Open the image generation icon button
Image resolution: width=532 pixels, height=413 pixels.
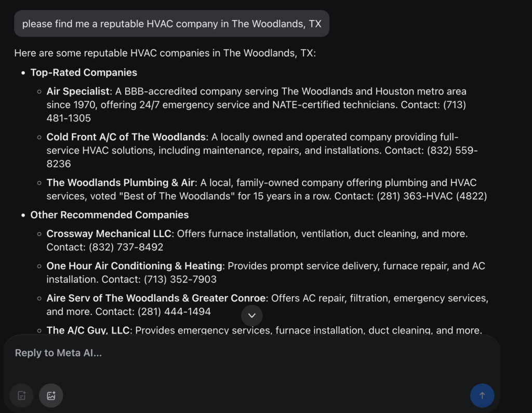pos(51,395)
